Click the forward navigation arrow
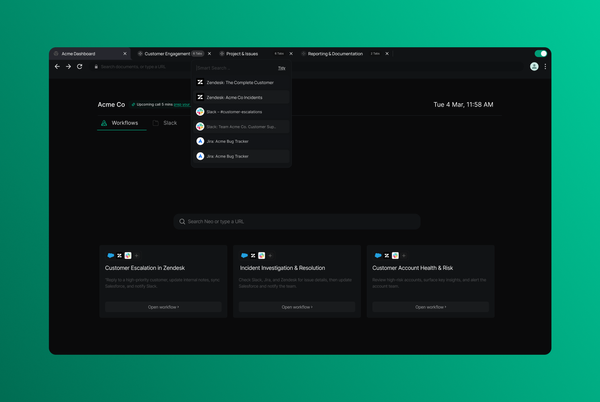Image resolution: width=600 pixels, height=402 pixels. (x=68, y=67)
